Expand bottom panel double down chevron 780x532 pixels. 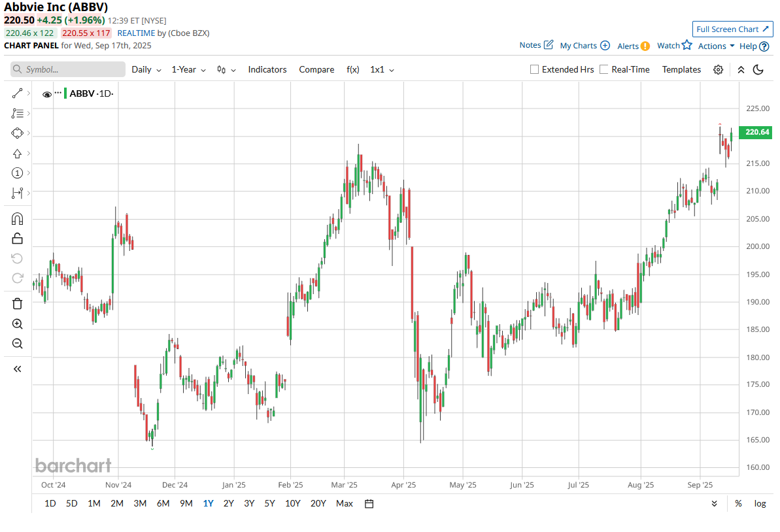point(715,504)
